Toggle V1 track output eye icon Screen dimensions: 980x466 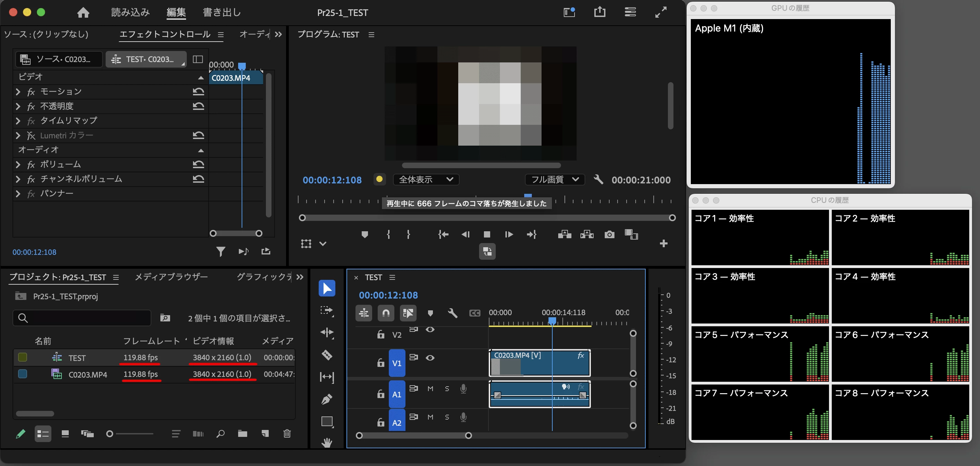tap(430, 358)
